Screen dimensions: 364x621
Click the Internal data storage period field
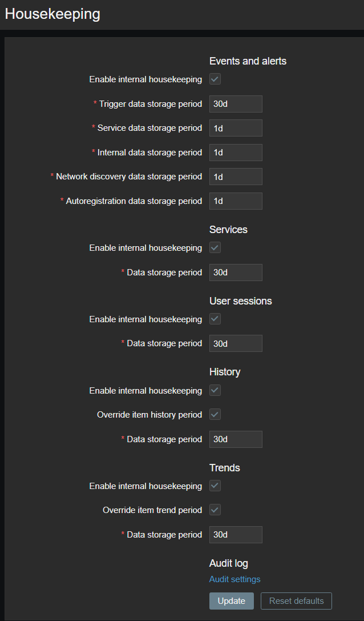[236, 153]
